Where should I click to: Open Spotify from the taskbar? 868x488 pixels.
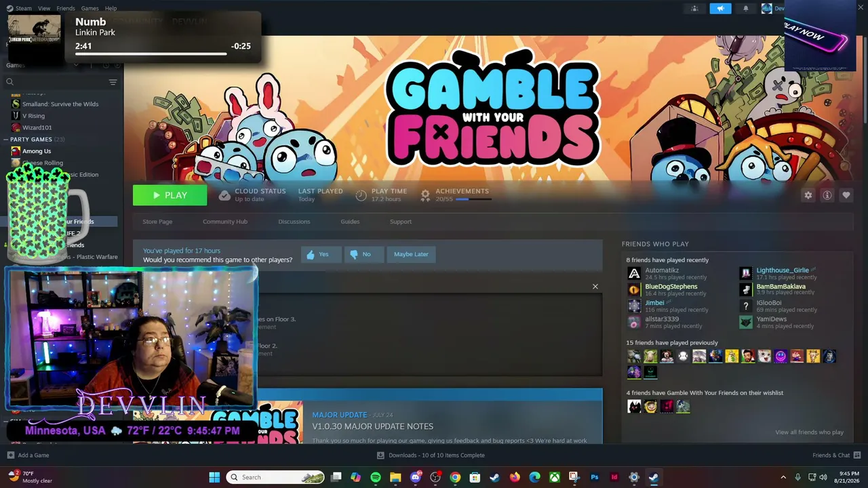(x=376, y=477)
